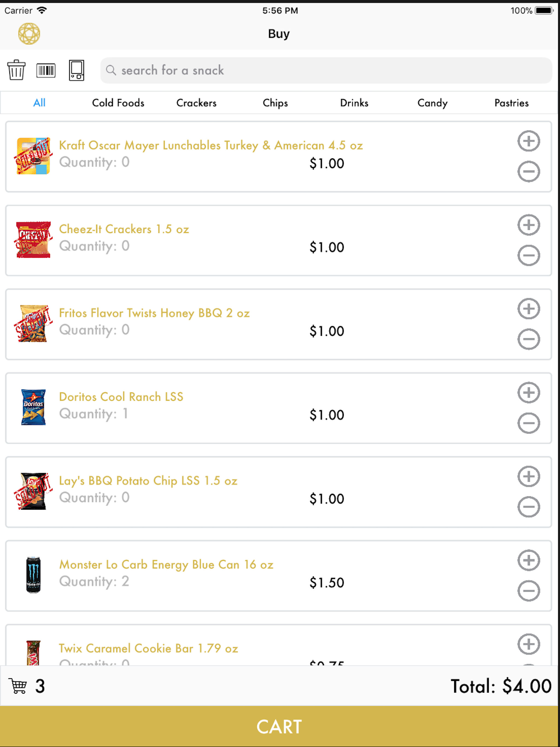Show the Cold Foods category
This screenshot has height=747, width=560.
(118, 103)
